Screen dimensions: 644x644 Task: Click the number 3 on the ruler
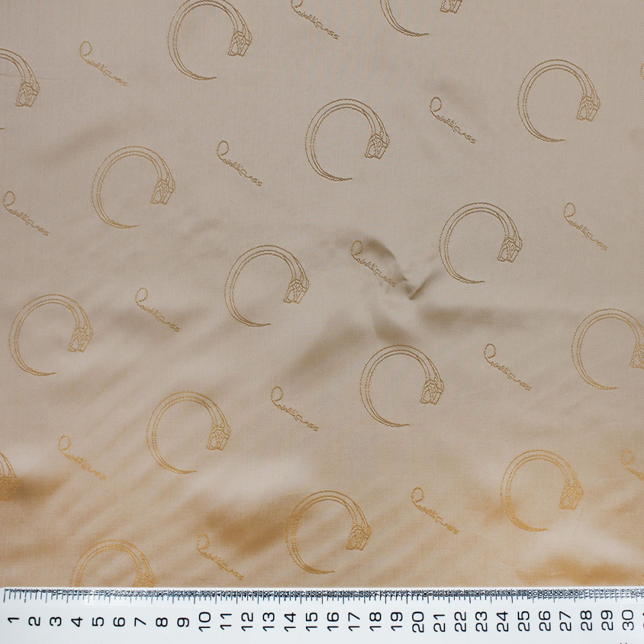click(56, 621)
